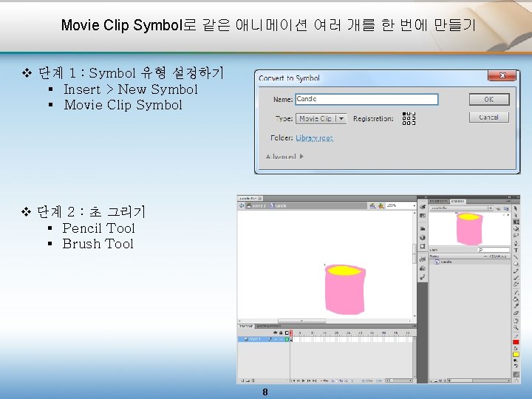
Task: Open the collapsed Align panel icon
Action: pos(423,228)
